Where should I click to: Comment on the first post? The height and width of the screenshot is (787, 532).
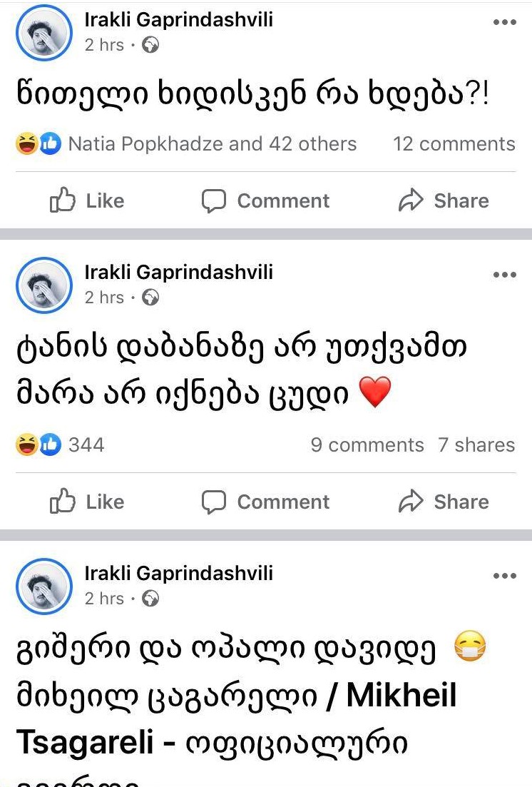[266, 201]
